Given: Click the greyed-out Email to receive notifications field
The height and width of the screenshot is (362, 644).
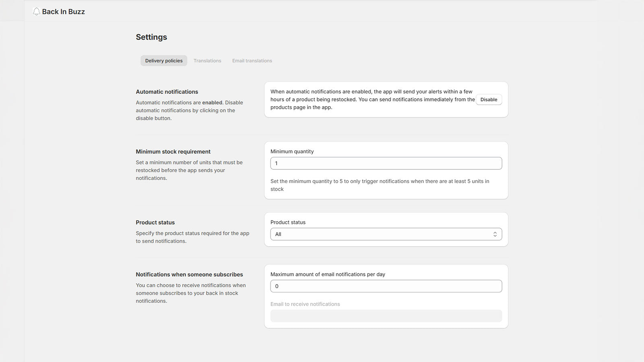Looking at the screenshot, I should click(x=386, y=316).
